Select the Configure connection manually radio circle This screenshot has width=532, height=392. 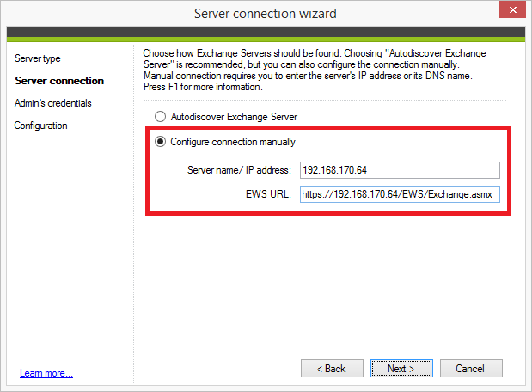coord(160,142)
